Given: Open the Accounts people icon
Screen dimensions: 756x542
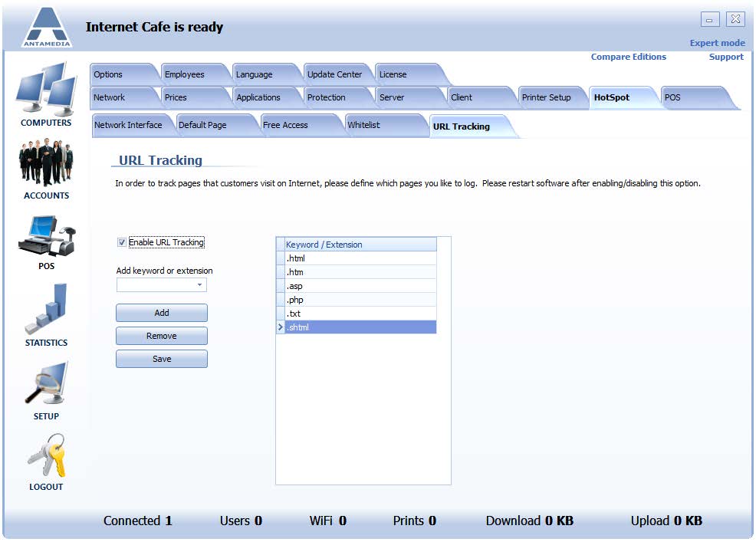Looking at the screenshot, I should tap(46, 163).
